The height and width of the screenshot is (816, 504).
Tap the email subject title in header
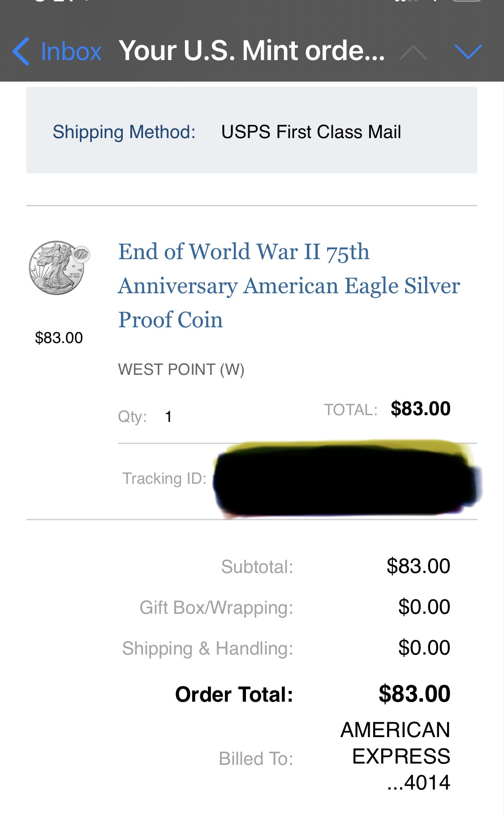click(x=252, y=51)
